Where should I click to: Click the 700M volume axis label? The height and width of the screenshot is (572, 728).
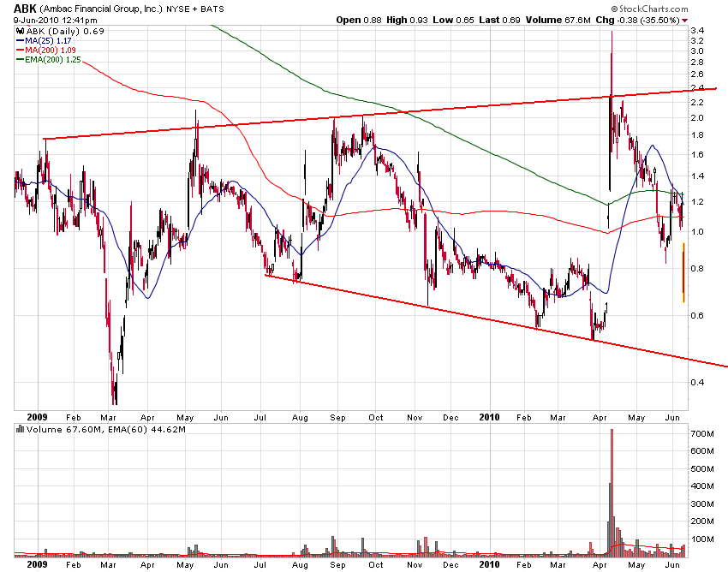coord(702,434)
